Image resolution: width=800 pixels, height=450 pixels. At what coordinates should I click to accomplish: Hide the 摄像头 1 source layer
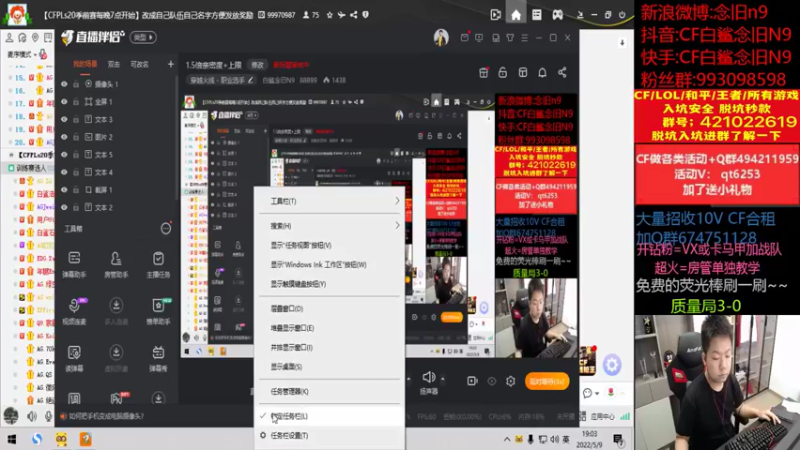coord(64,84)
